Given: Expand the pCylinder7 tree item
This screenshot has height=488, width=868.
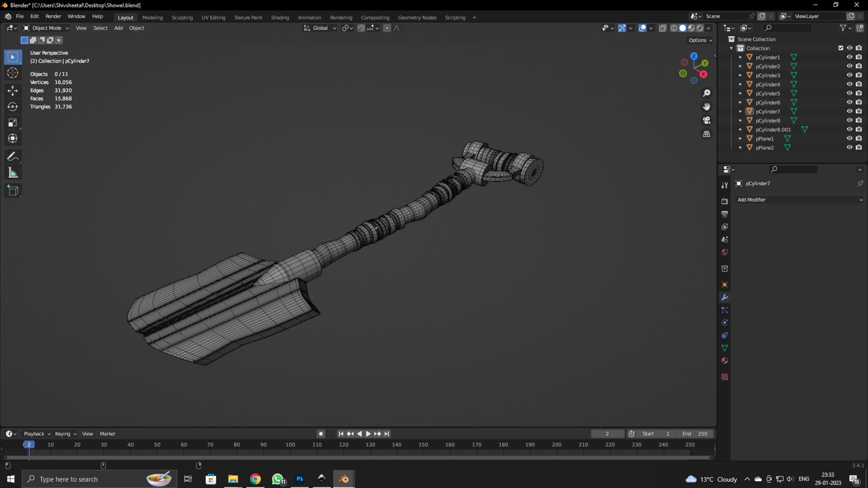Looking at the screenshot, I should click(x=740, y=111).
